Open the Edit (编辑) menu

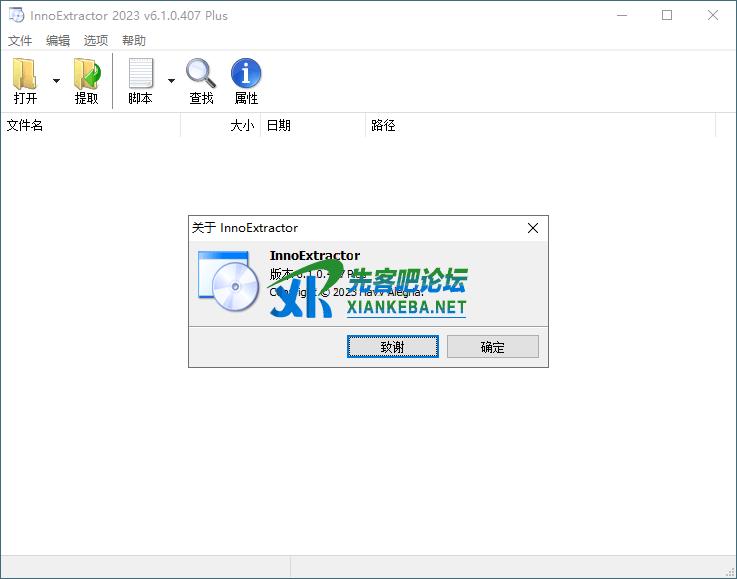tap(58, 41)
